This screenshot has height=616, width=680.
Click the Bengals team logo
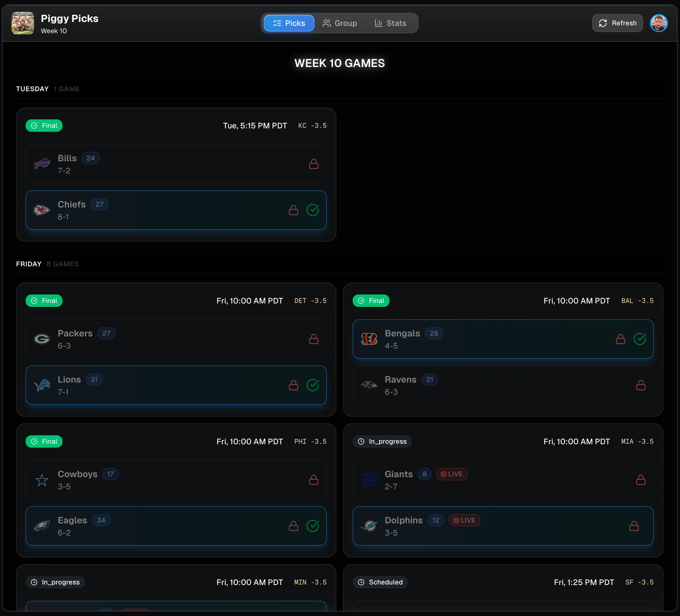tap(369, 339)
